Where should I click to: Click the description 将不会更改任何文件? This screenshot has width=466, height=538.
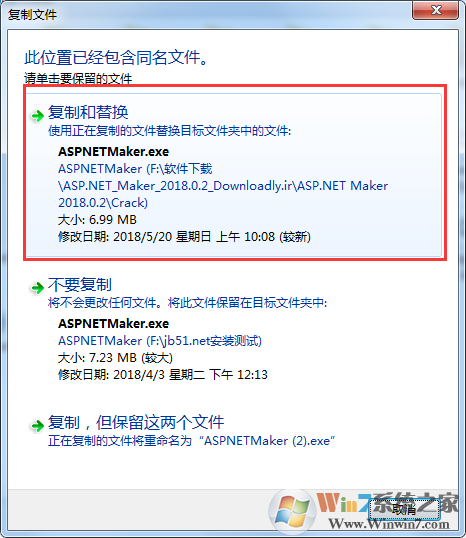click(x=187, y=303)
